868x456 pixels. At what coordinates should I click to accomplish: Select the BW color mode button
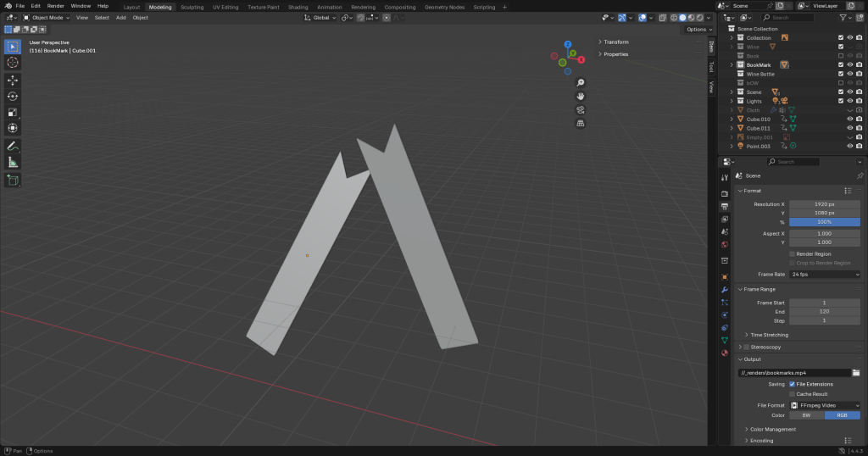click(x=807, y=415)
